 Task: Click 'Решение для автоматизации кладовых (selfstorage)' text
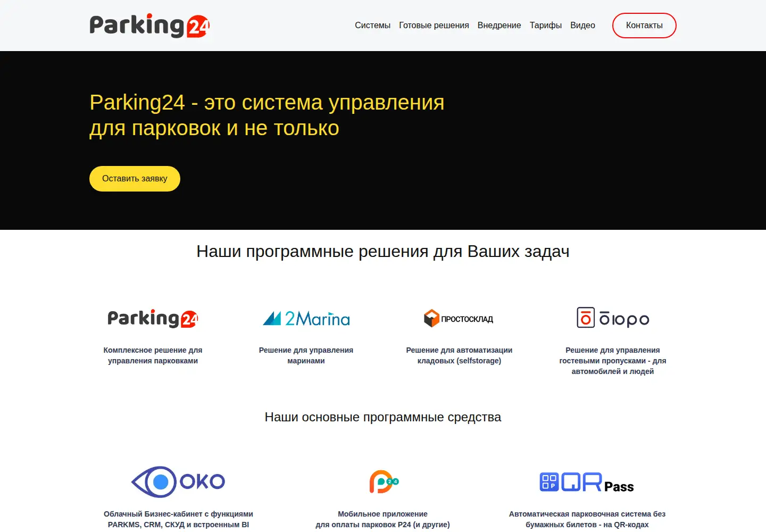point(459,355)
